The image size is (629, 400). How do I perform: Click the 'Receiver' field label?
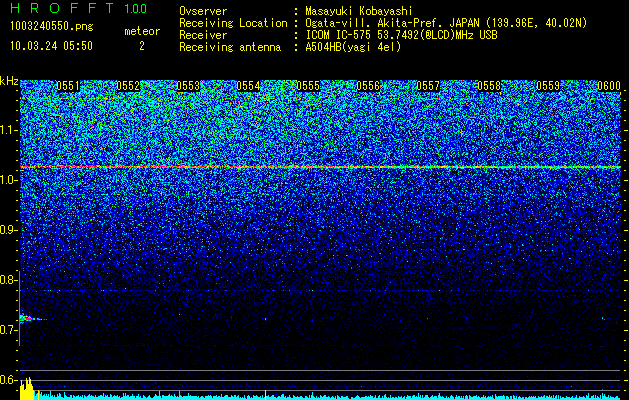(x=203, y=35)
